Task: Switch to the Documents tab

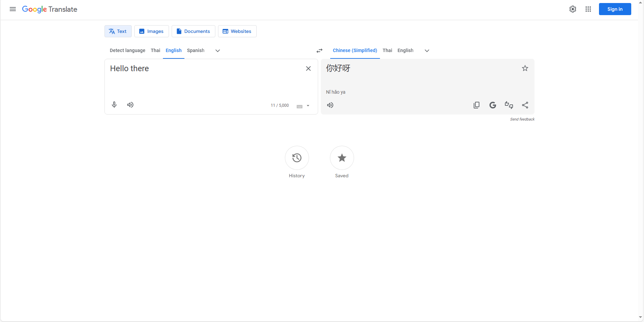Action: (x=193, y=31)
